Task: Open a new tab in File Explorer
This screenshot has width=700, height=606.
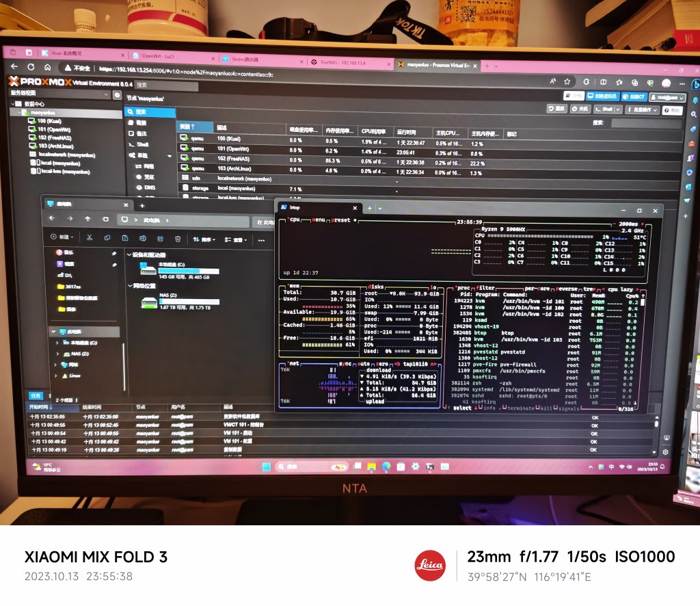Action: click(x=142, y=205)
